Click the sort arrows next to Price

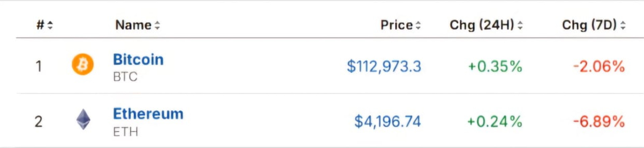(x=418, y=25)
